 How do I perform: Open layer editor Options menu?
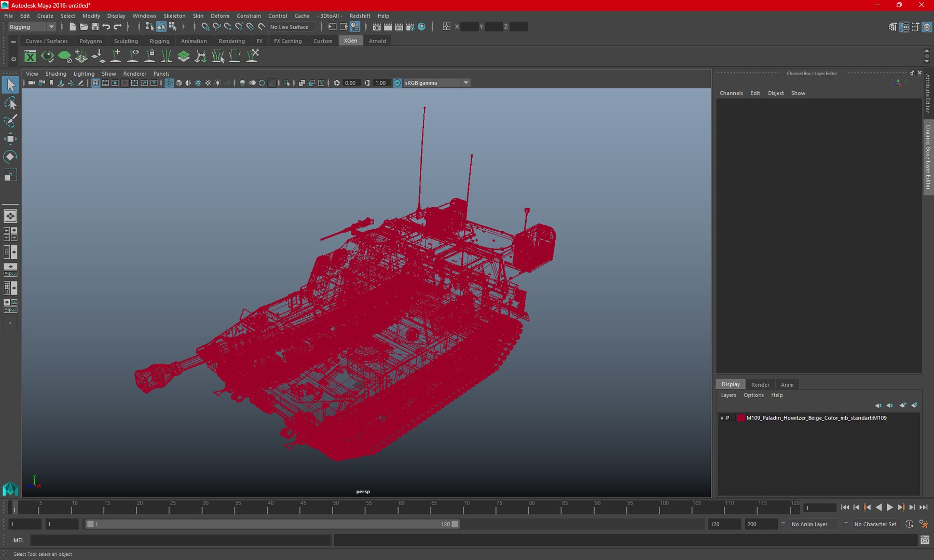tap(753, 395)
